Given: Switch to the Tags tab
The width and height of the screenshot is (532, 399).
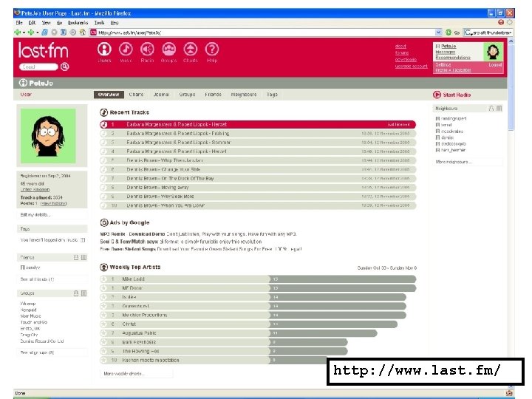Looking at the screenshot, I should point(272,95).
